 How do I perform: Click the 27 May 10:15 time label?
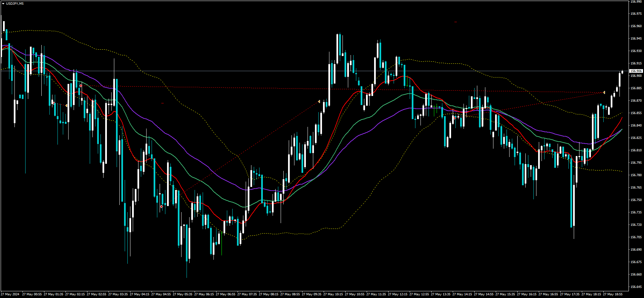point(333,294)
